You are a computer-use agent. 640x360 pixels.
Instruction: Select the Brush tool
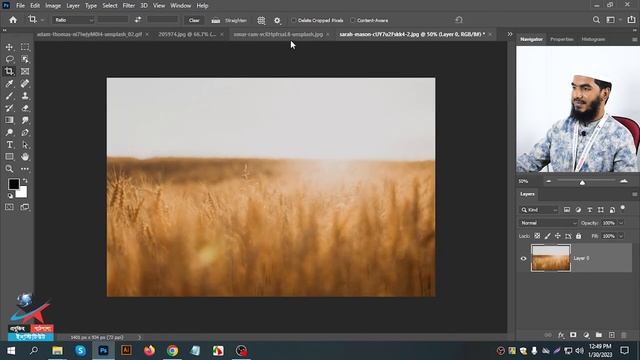9,96
